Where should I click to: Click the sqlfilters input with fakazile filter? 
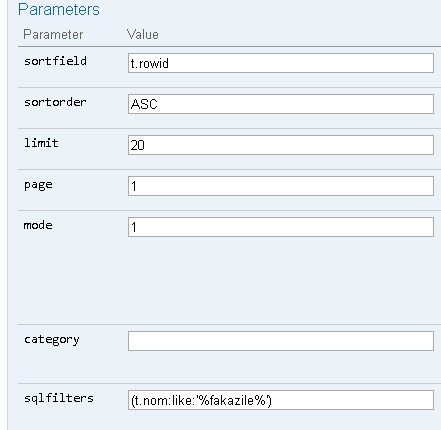[281, 400]
